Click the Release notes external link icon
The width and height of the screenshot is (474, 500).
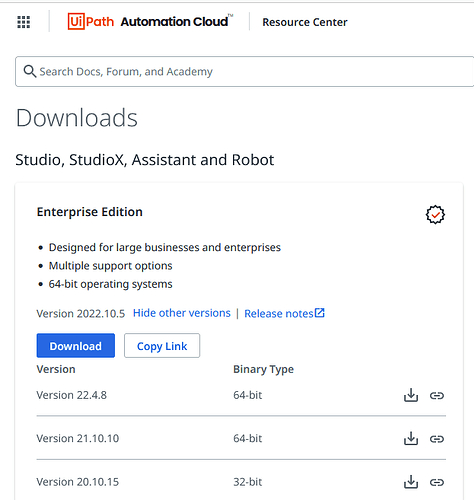point(320,313)
